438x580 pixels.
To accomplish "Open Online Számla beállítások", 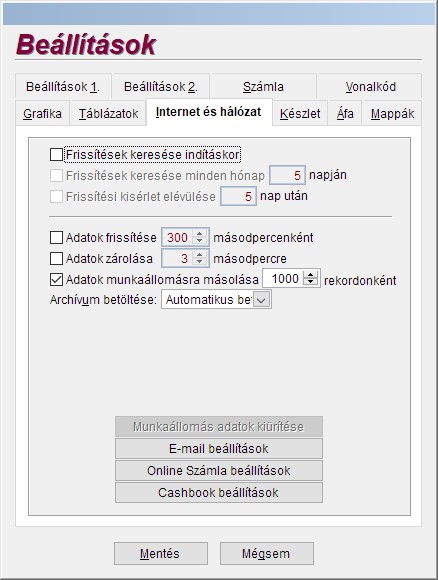I will click(x=219, y=471).
